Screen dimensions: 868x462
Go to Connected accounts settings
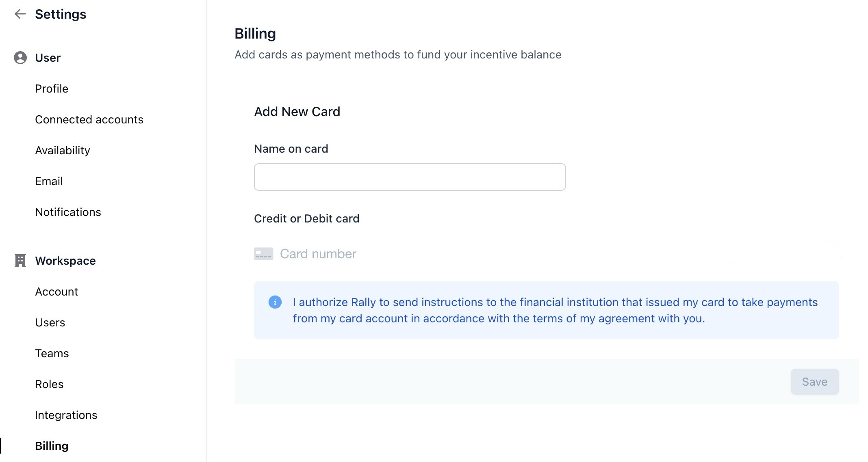coord(89,119)
